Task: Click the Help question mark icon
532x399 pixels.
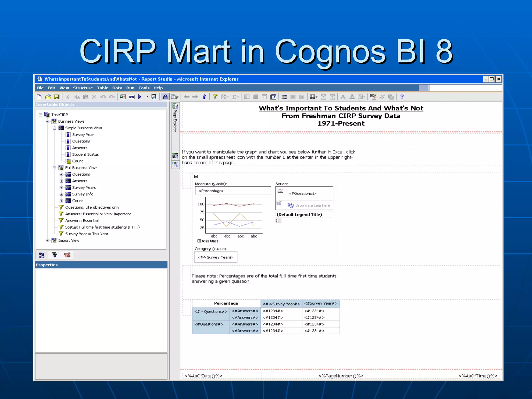Action: pyautogui.click(x=402, y=97)
